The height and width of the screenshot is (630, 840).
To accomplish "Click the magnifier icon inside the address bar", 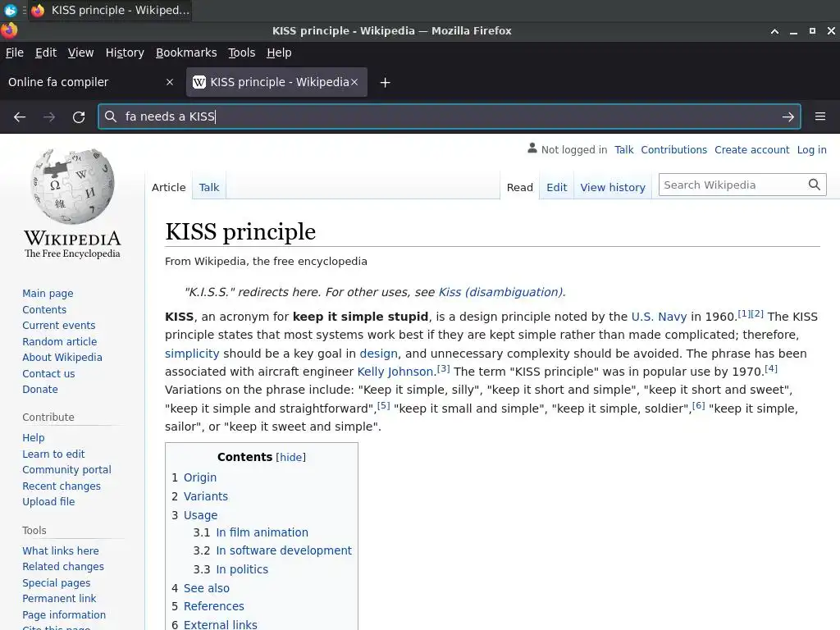I will (111, 116).
